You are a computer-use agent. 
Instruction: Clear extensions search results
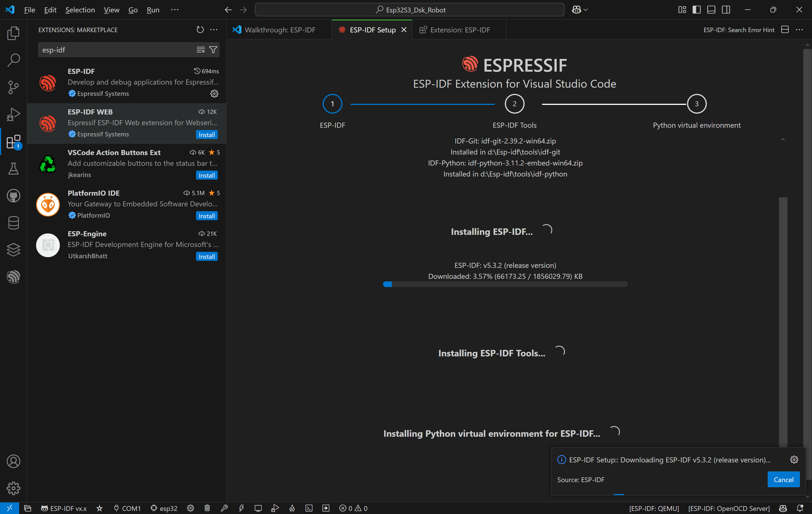[201, 50]
